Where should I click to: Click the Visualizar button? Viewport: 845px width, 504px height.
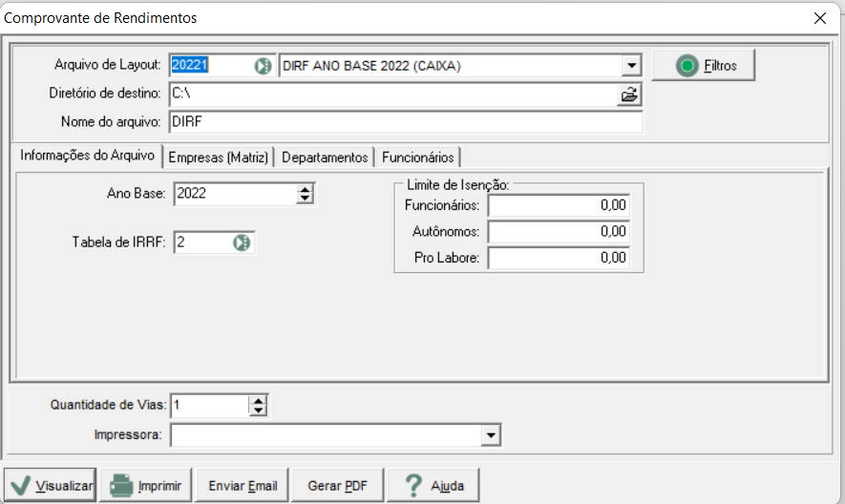coord(51,486)
